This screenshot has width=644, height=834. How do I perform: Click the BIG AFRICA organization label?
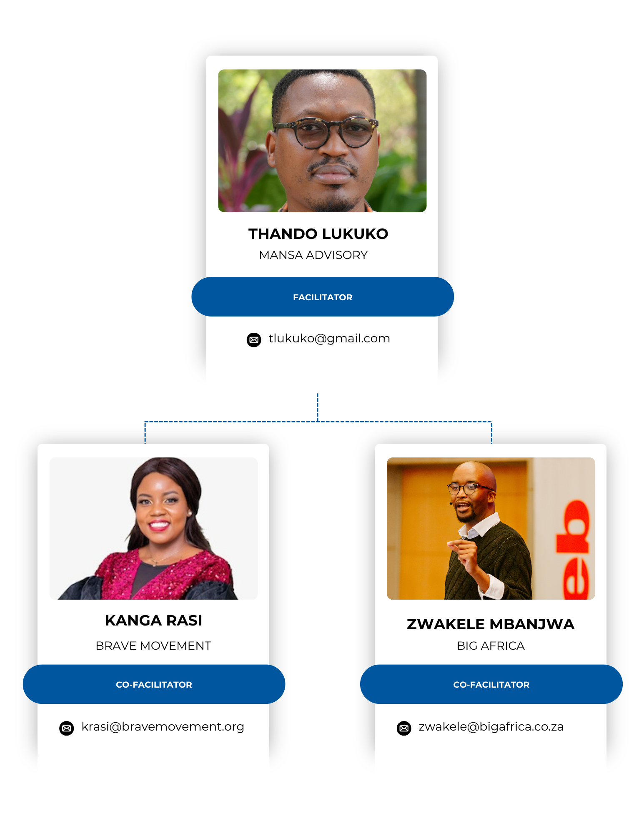click(491, 646)
